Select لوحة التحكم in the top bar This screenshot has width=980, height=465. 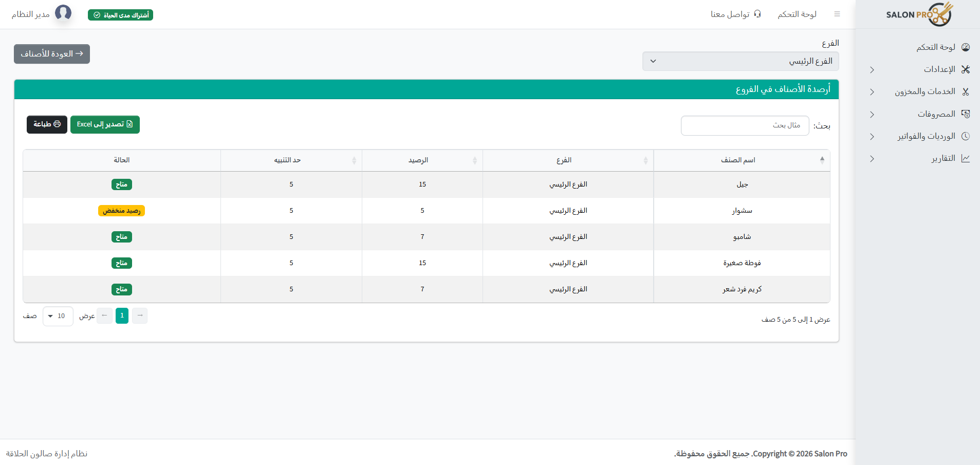pyautogui.click(x=797, y=14)
